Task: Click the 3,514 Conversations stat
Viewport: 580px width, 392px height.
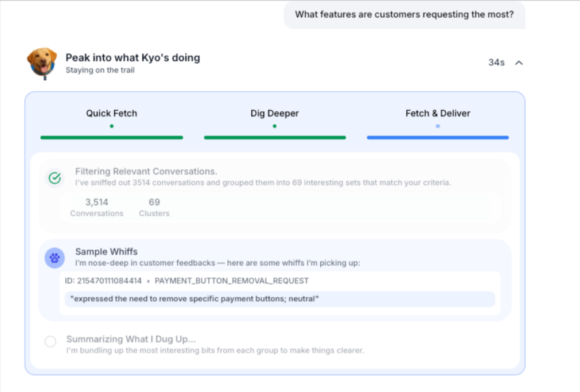Action: coord(96,207)
